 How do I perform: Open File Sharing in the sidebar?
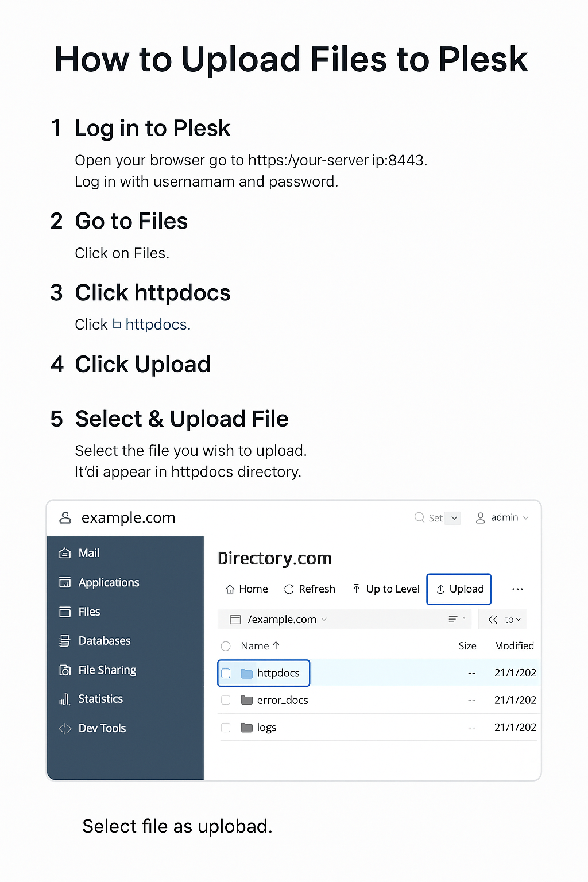pos(98,670)
